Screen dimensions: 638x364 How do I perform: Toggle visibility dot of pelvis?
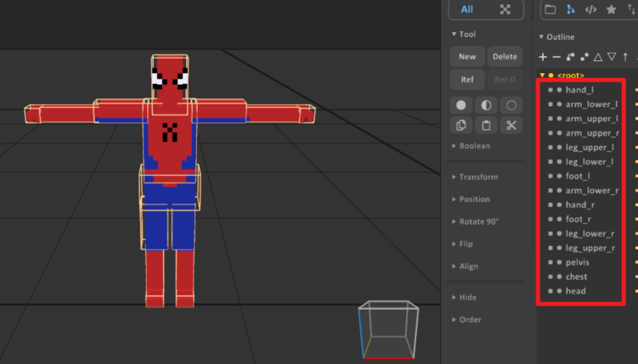tap(560, 262)
